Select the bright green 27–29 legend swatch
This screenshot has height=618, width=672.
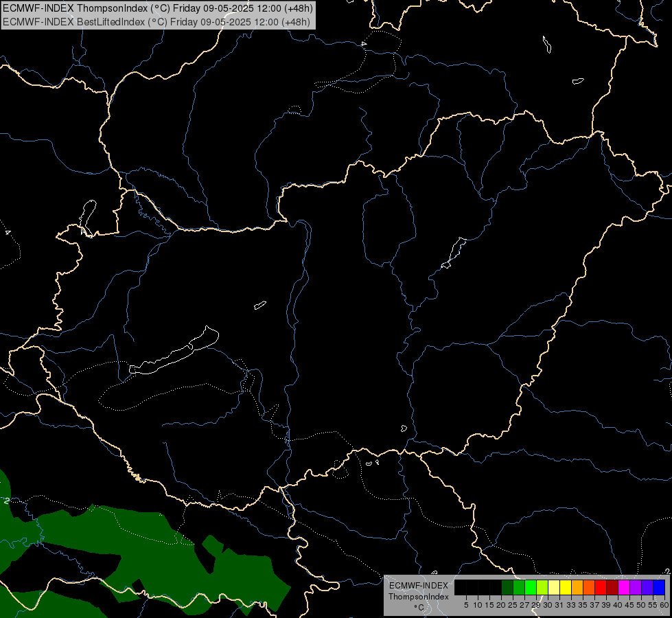tap(531, 587)
